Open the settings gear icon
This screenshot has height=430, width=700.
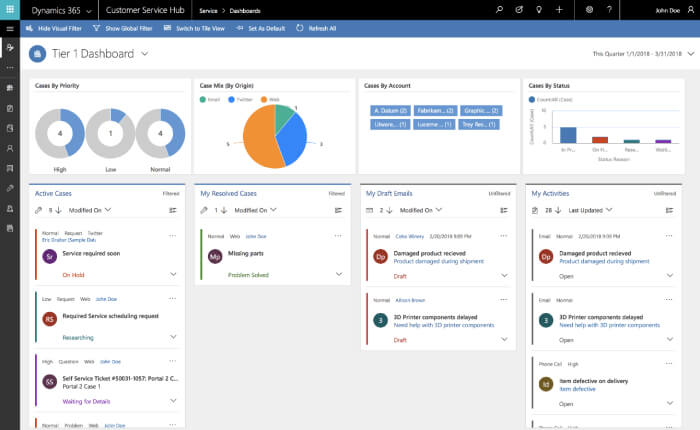pyautogui.click(x=589, y=9)
